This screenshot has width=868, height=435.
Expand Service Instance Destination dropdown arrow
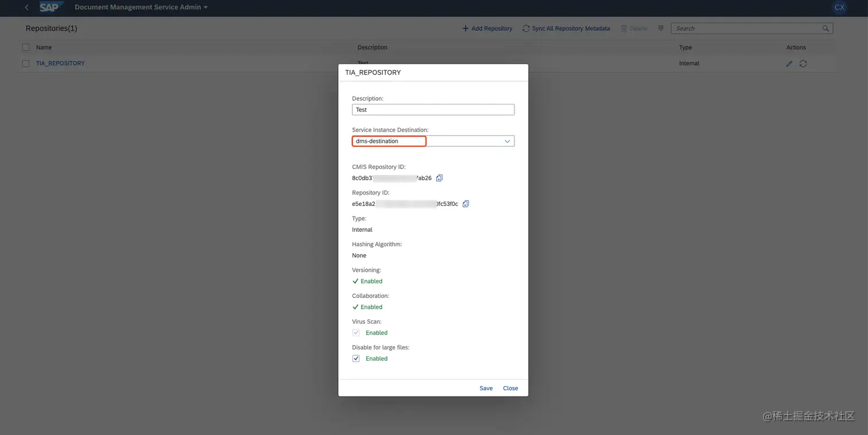point(507,141)
